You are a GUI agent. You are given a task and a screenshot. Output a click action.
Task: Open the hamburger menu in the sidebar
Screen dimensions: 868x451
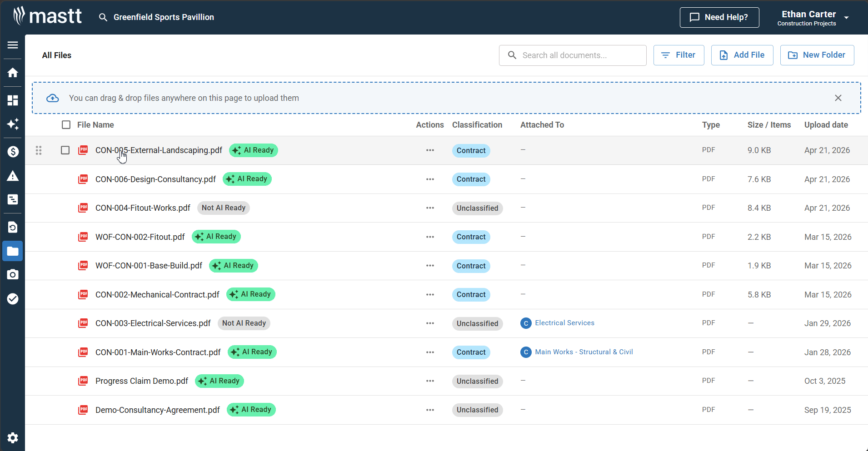point(13,45)
